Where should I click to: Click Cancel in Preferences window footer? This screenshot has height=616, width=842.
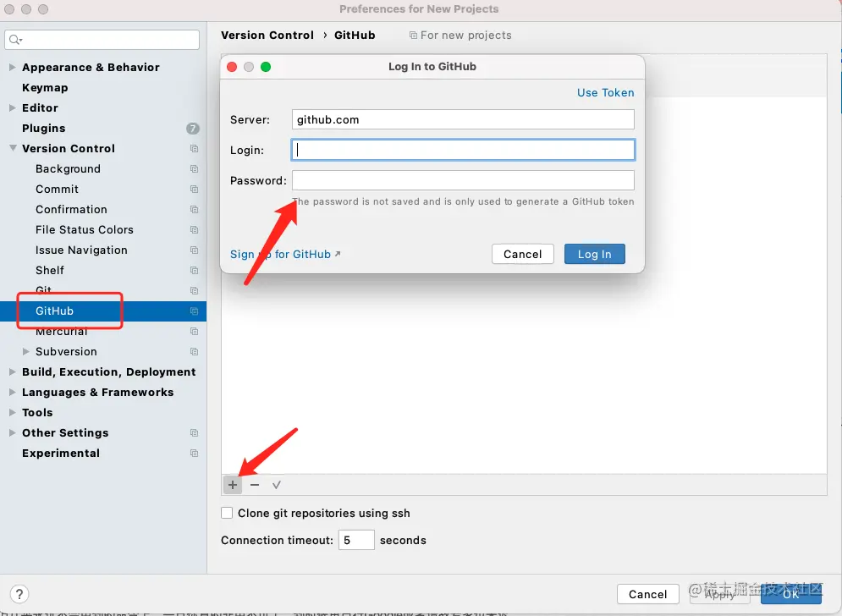coord(647,594)
